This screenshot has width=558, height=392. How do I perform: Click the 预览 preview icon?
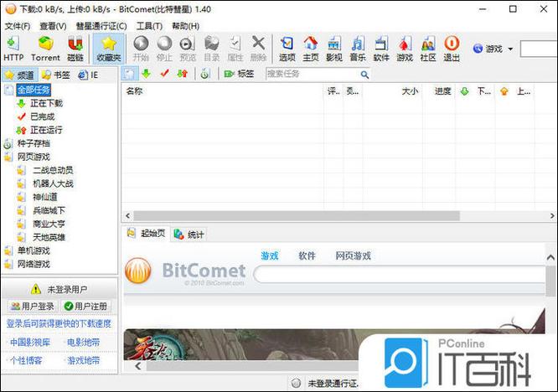(x=188, y=49)
